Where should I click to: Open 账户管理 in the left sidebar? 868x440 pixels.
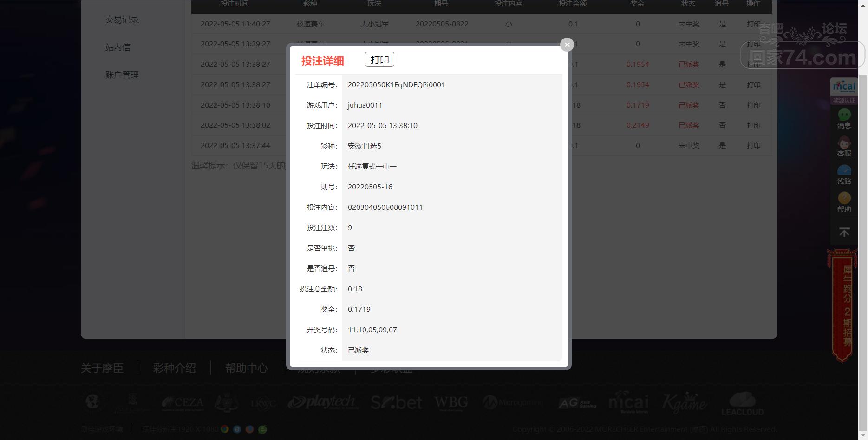pos(122,75)
